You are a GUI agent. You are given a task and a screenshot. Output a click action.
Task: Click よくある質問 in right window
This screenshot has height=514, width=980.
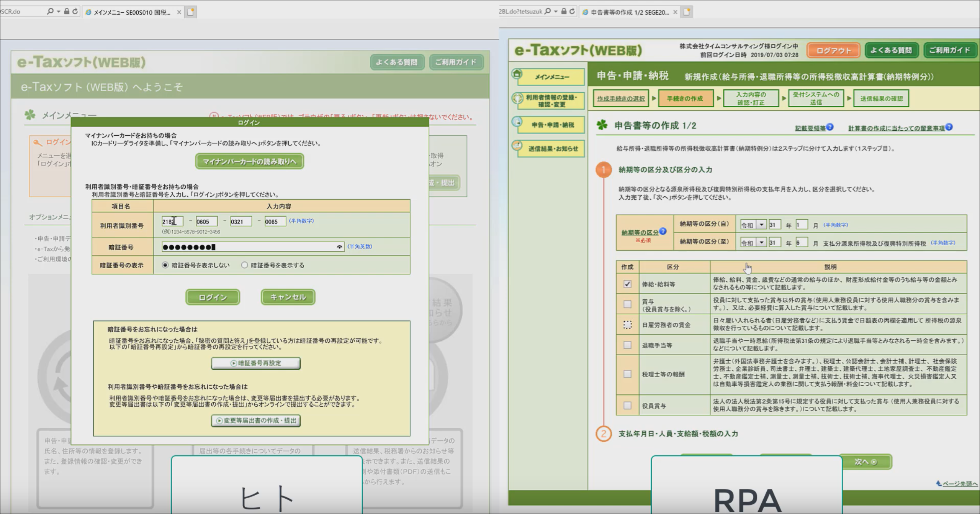click(x=891, y=50)
